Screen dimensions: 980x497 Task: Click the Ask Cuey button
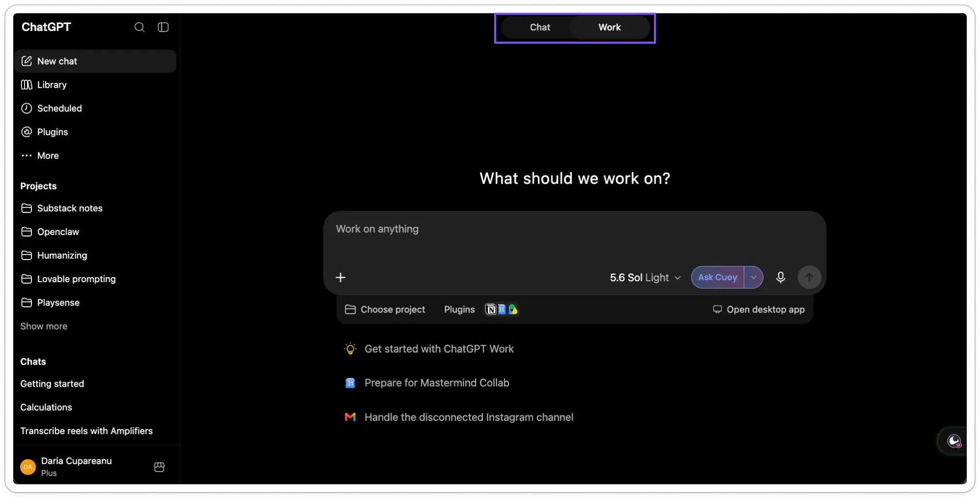(718, 277)
